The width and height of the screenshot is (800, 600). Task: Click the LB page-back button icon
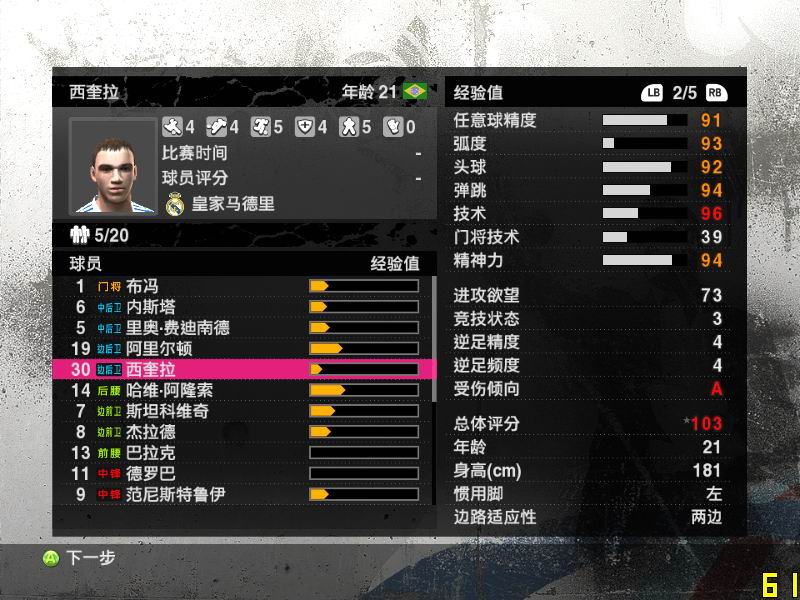tap(652, 92)
